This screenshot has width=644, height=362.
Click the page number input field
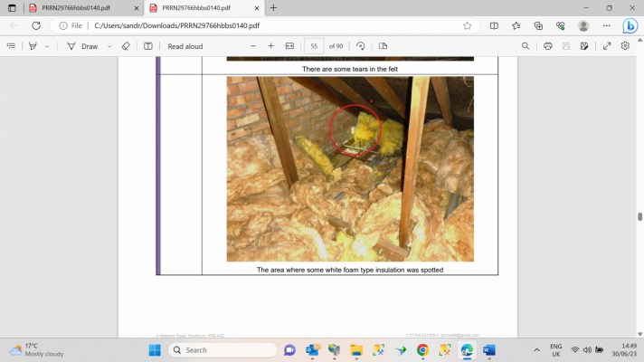click(314, 46)
